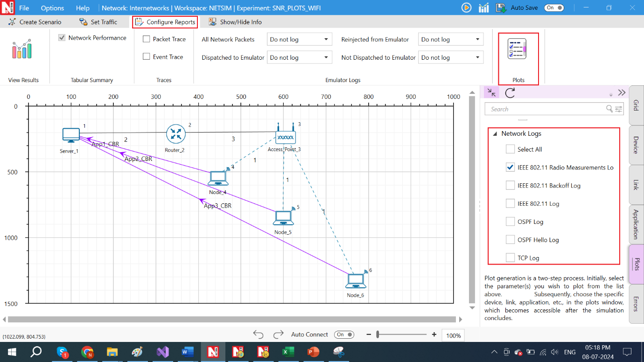Viewport: 644px width, 362px height.
Task: Click the undo arrow icon
Action: pos(258,334)
